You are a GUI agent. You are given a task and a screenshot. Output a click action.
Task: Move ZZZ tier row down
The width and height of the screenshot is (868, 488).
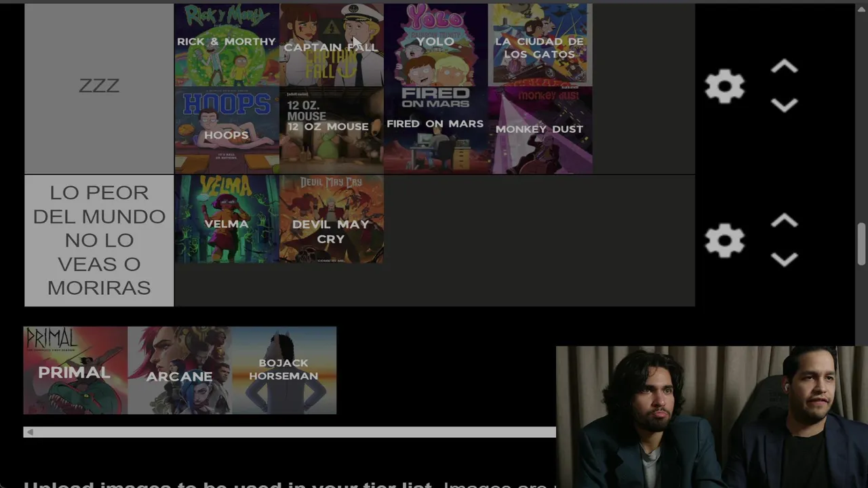coord(785,105)
